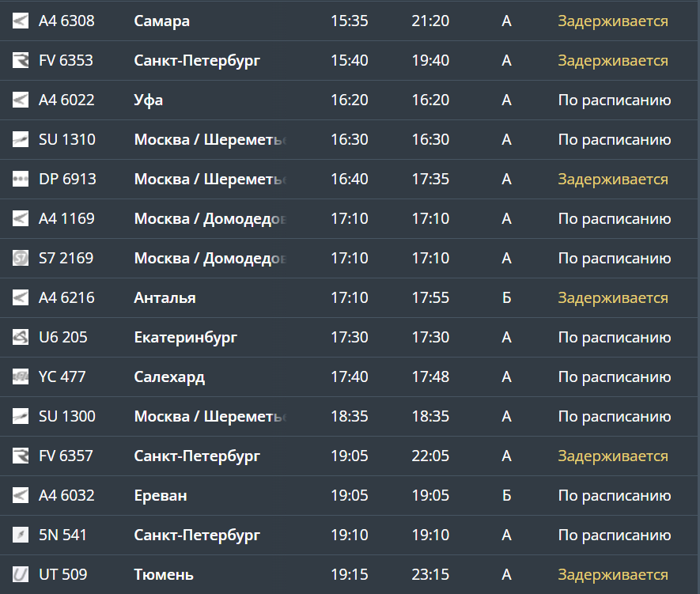Click the Rossiya logo next to FV 6353
This screenshot has width=700, height=594.
click(21, 61)
